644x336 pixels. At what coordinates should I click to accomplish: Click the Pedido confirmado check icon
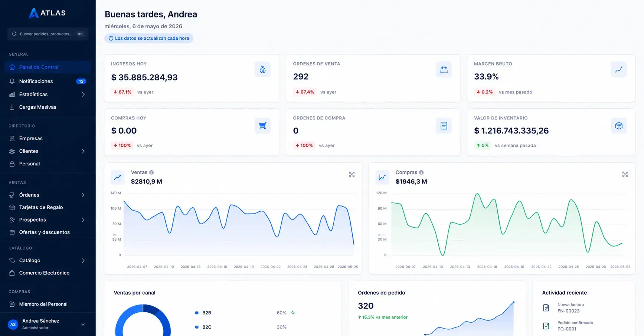click(546, 326)
